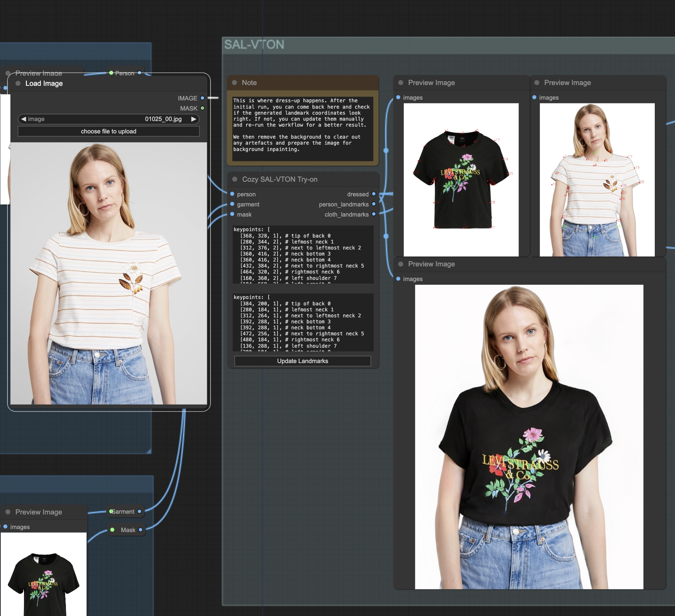Collapse the Cozy SAL-VTON Try-on node
The height and width of the screenshot is (616, 675).
tap(234, 179)
